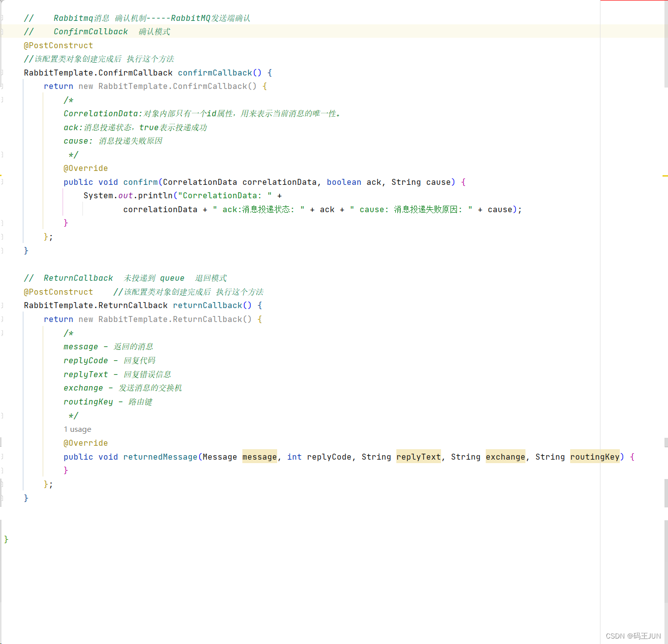Collapse the fold at the returnCallback() declaration line
The image size is (668, 644).
point(2,305)
